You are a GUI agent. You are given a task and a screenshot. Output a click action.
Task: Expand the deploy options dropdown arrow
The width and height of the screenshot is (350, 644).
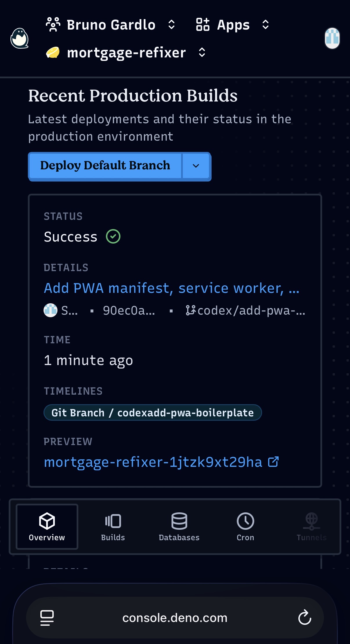pos(196,166)
